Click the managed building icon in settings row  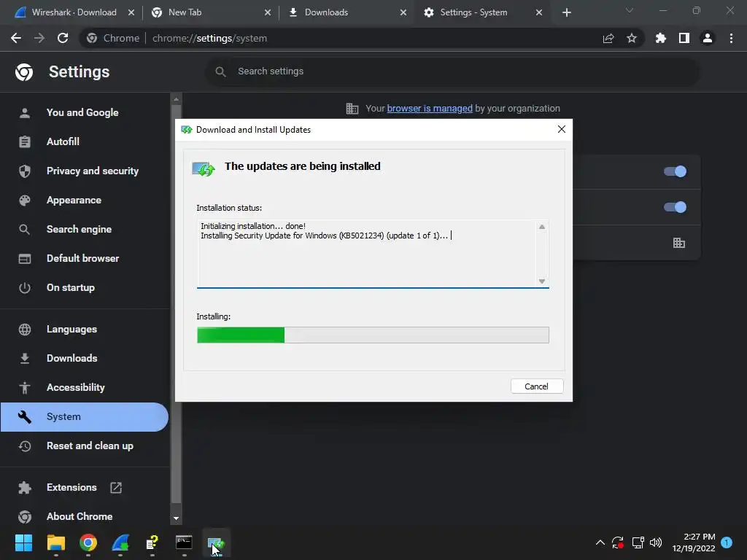(x=679, y=243)
